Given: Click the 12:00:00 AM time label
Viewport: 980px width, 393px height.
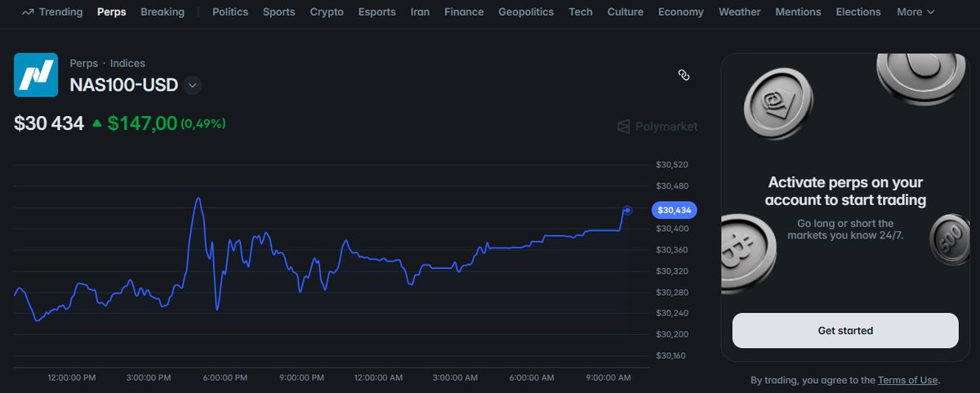Looking at the screenshot, I should [x=379, y=378].
